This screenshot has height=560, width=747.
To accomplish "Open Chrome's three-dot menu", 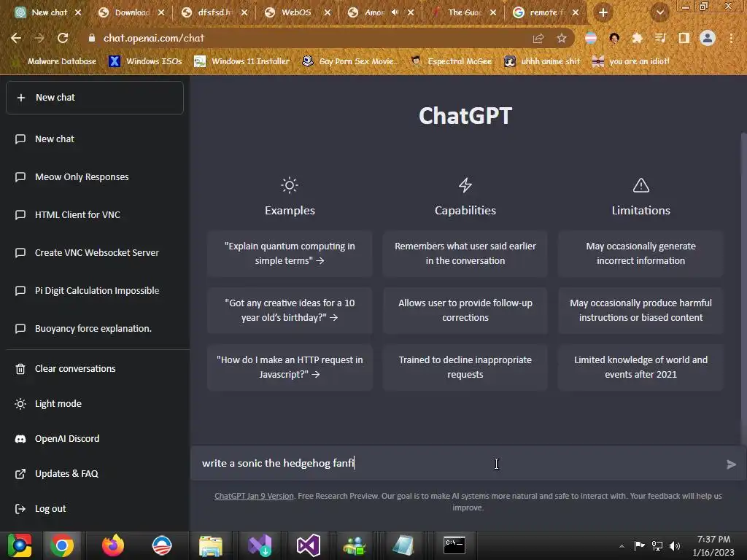I will pyautogui.click(x=731, y=38).
